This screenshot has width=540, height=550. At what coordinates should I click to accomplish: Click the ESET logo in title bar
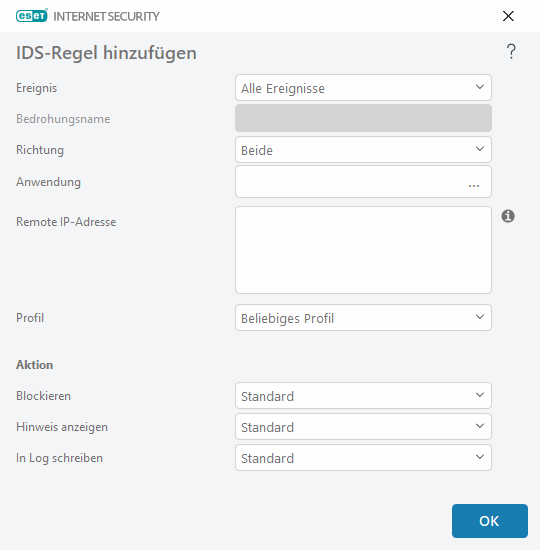(x=32, y=16)
